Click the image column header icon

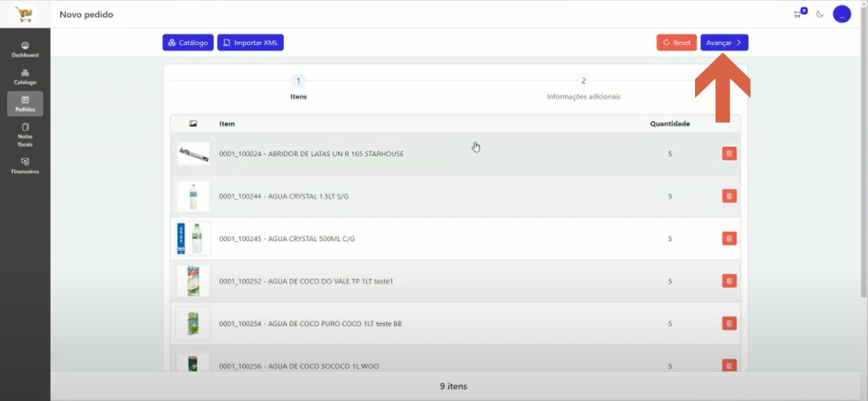(x=193, y=124)
